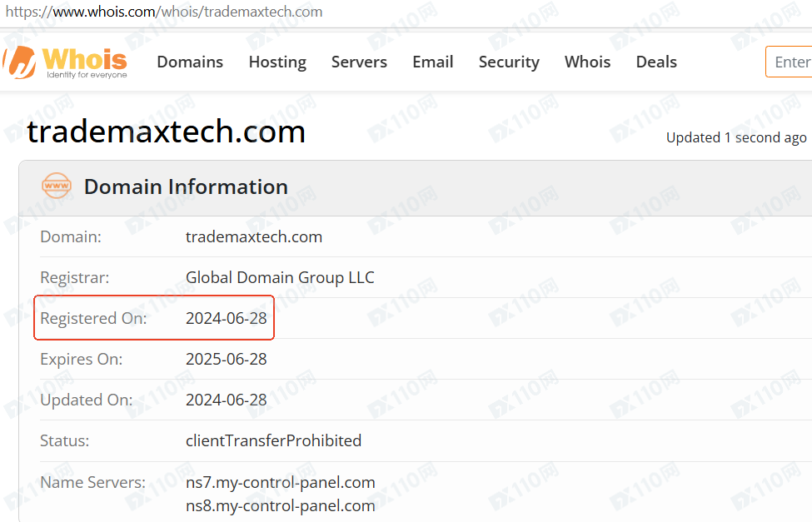Select ns7.my-control-panel.com name server

point(280,483)
